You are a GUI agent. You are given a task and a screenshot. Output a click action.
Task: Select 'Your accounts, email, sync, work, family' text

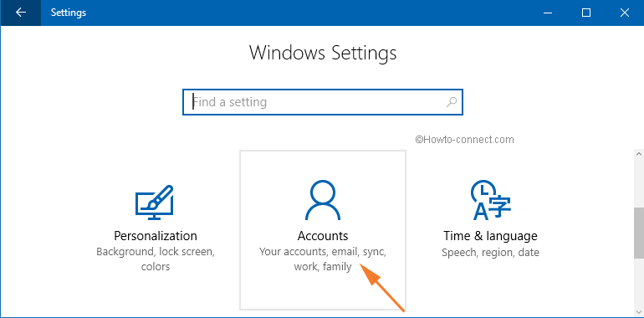pos(323,259)
